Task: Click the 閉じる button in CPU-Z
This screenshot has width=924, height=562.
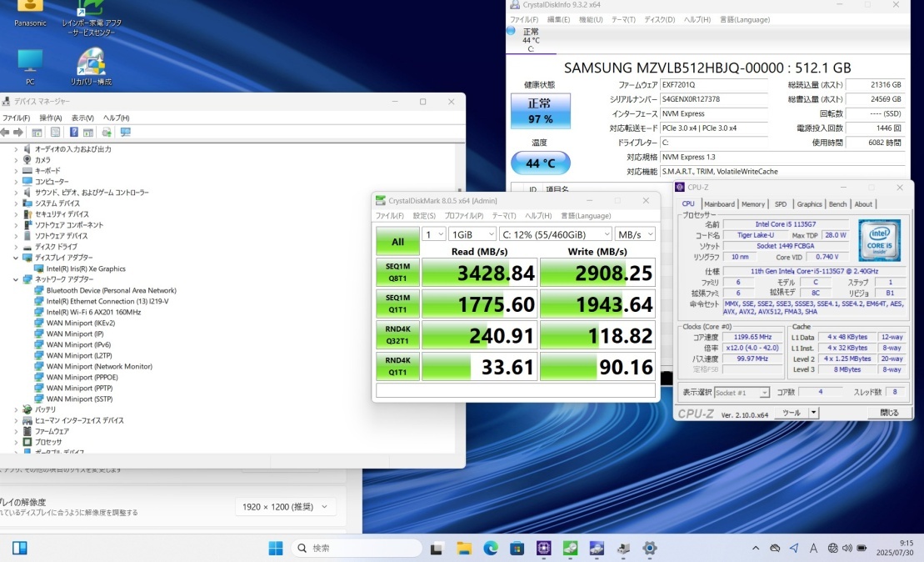Action: pyautogui.click(x=889, y=413)
